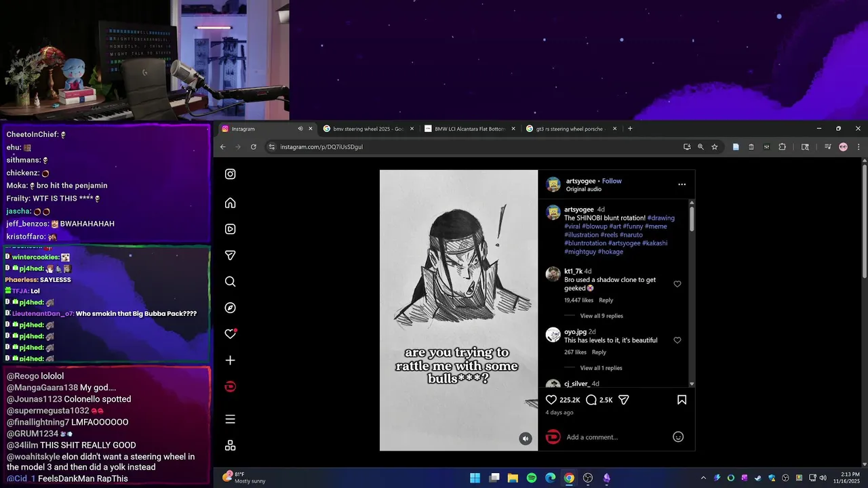This screenshot has height=488, width=868.
Task: Open the weather widget showing 81°F
Action: click(244, 478)
